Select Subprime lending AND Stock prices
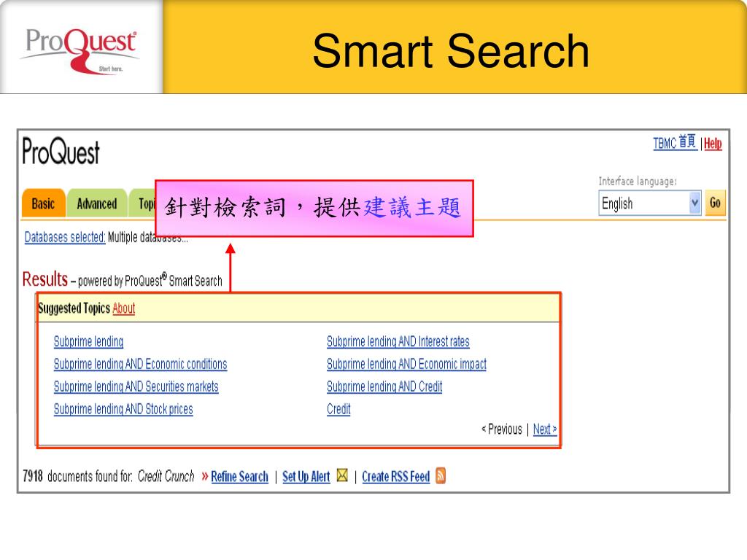Image resolution: width=747 pixels, height=560 pixels. click(x=123, y=408)
